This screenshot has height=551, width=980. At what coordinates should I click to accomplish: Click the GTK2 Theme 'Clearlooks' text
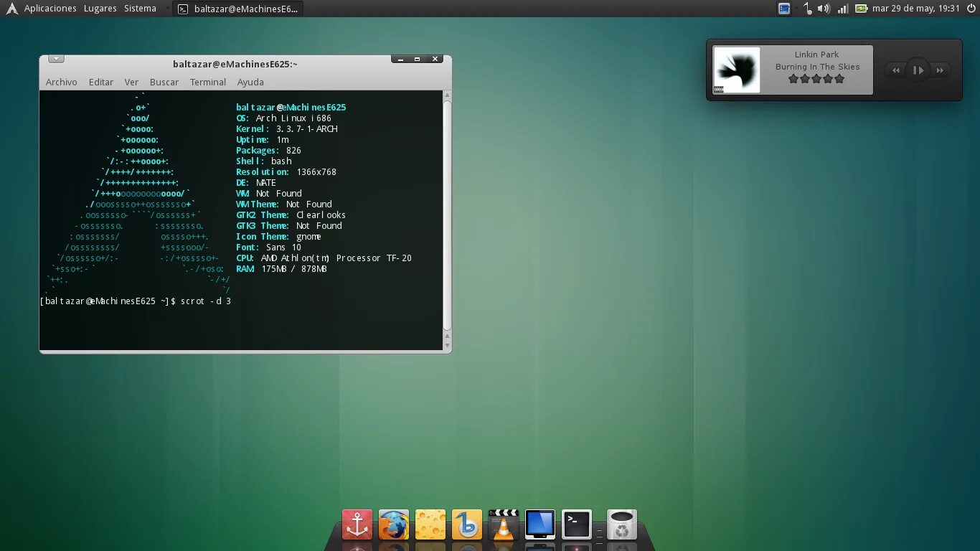(x=321, y=215)
